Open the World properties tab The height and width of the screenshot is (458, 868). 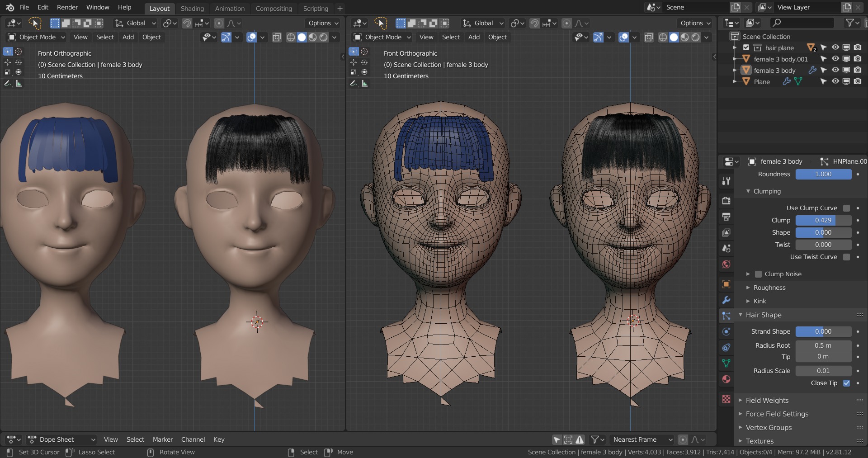726,264
